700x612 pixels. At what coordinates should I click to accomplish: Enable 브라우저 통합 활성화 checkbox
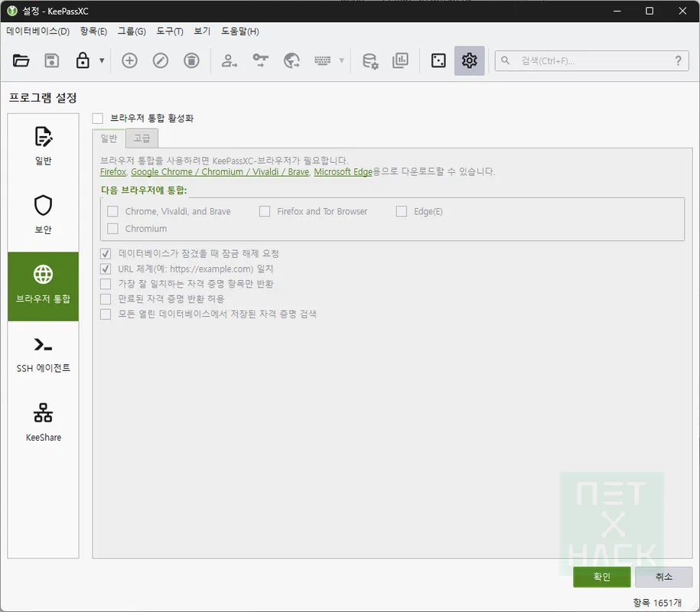[x=97, y=119]
